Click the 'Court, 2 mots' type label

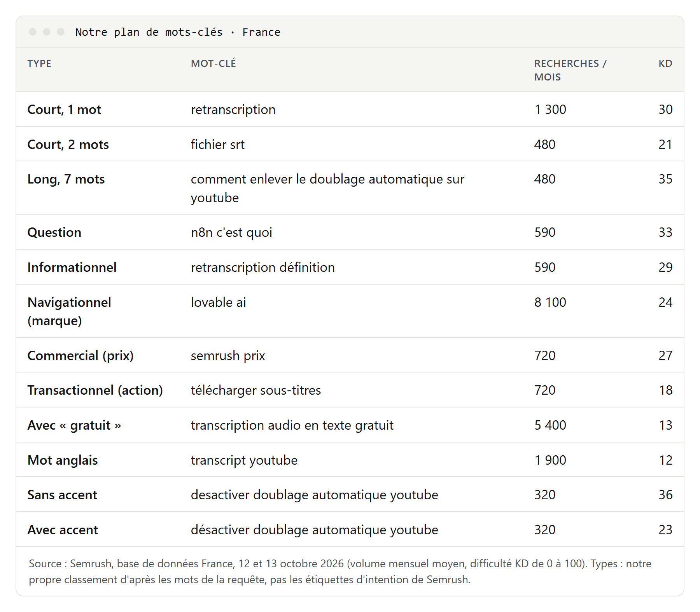tap(68, 144)
